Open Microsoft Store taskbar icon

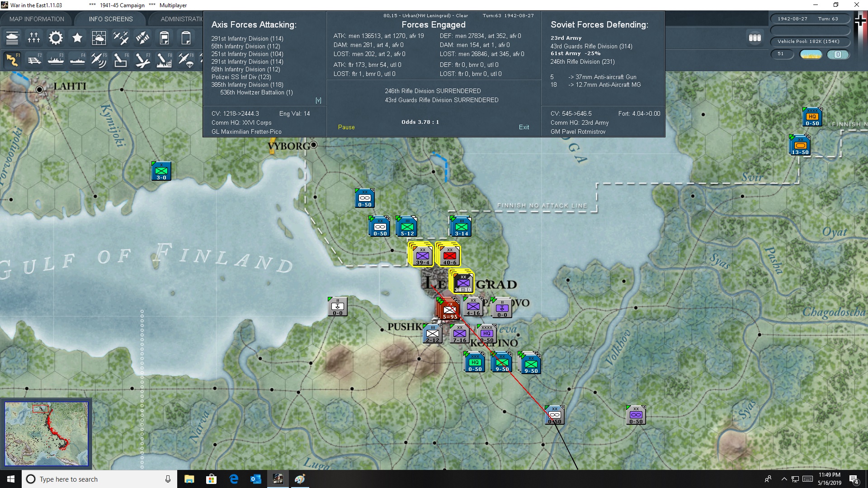[211, 479]
